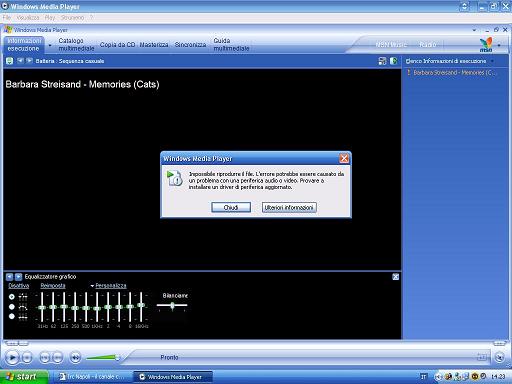512x384 pixels.
Task: Open dropdown arrow beside Informazioni esecuzione tab
Action: 50,45
